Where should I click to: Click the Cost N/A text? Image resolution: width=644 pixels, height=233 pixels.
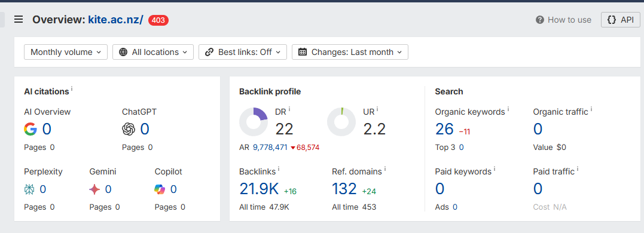coord(550,207)
